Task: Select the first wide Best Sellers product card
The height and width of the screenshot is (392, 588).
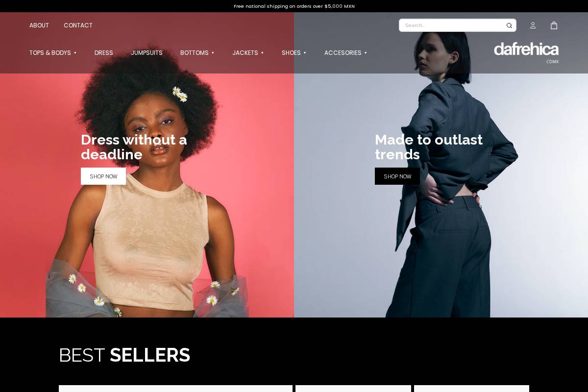Action: pos(175,389)
